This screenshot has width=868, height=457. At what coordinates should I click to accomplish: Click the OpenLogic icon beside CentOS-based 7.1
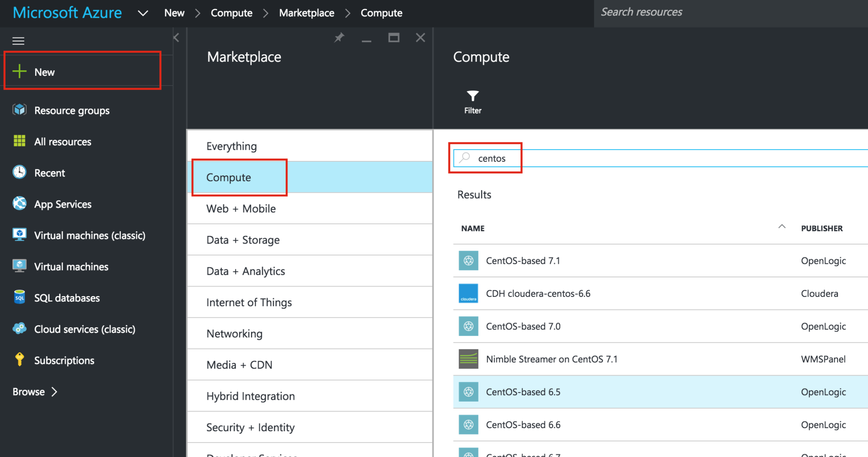pyautogui.click(x=468, y=260)
